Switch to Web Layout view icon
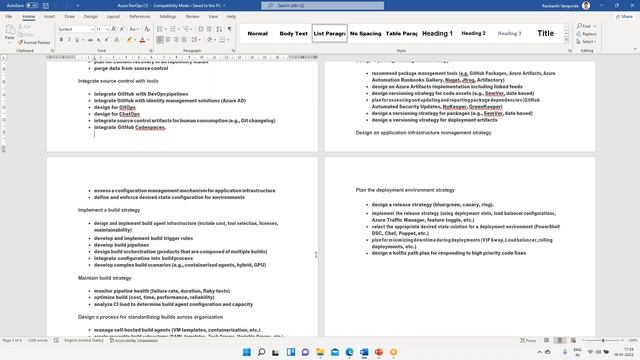640x360 pixels. 573,340
